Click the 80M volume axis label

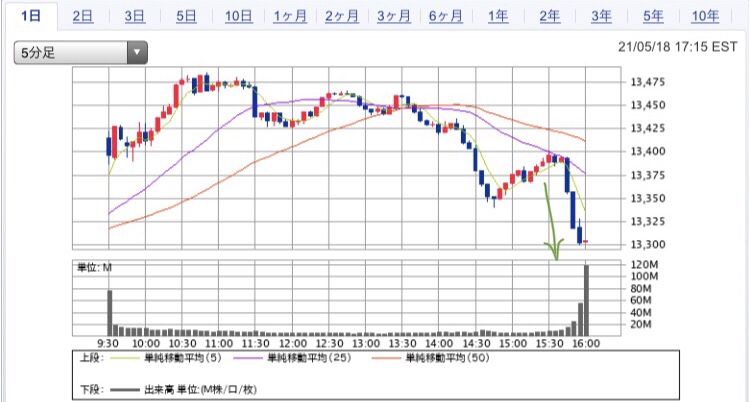[x=641, y=289]
